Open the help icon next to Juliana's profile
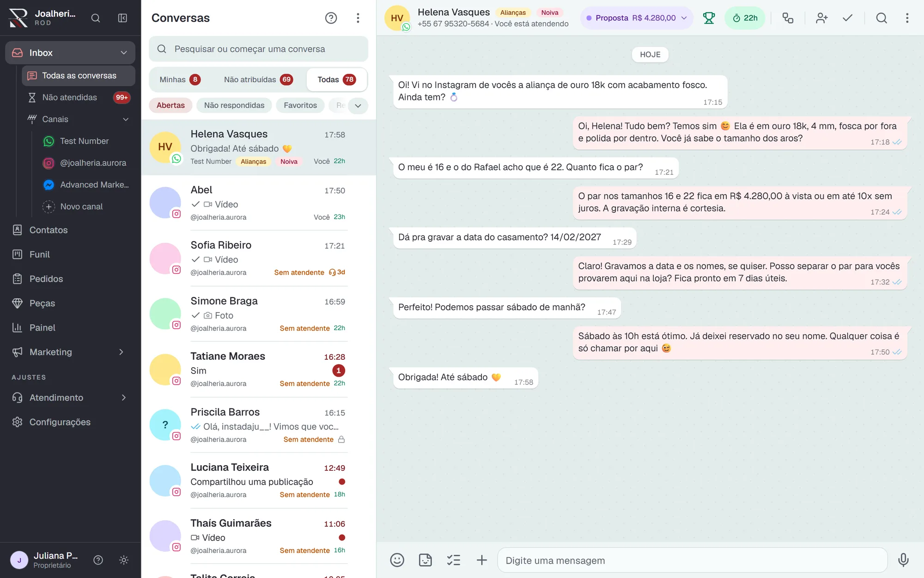 tap(98, 560)
